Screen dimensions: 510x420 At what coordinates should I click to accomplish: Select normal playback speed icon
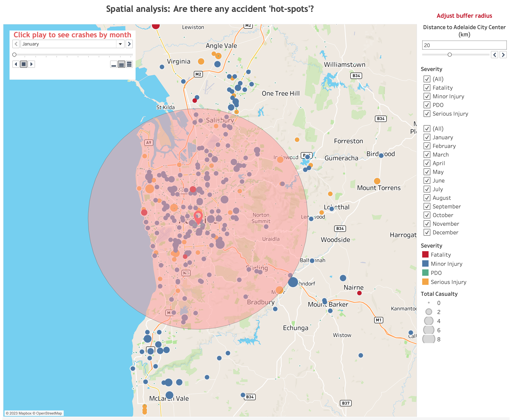pos(121,64)
